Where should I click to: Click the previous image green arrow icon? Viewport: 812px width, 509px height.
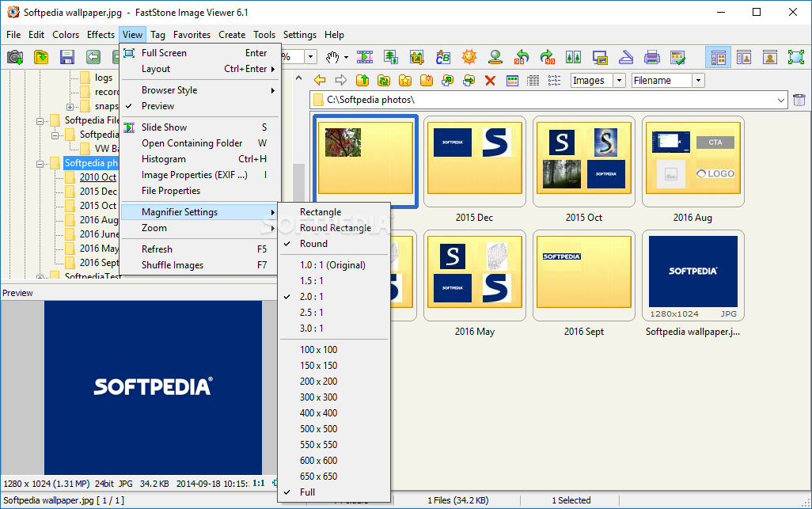click(x=93, y=56)
